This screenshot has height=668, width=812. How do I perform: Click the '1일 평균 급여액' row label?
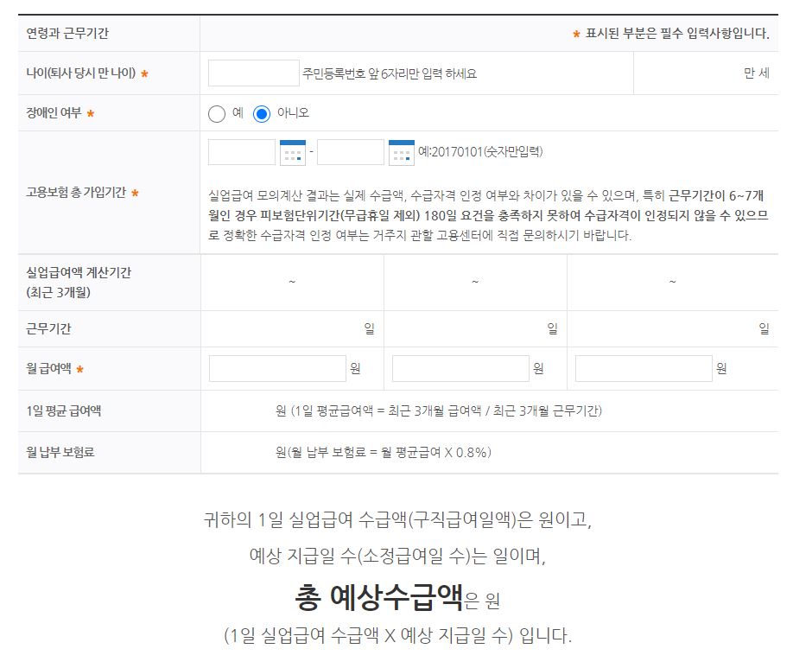(x=64, y=411)
